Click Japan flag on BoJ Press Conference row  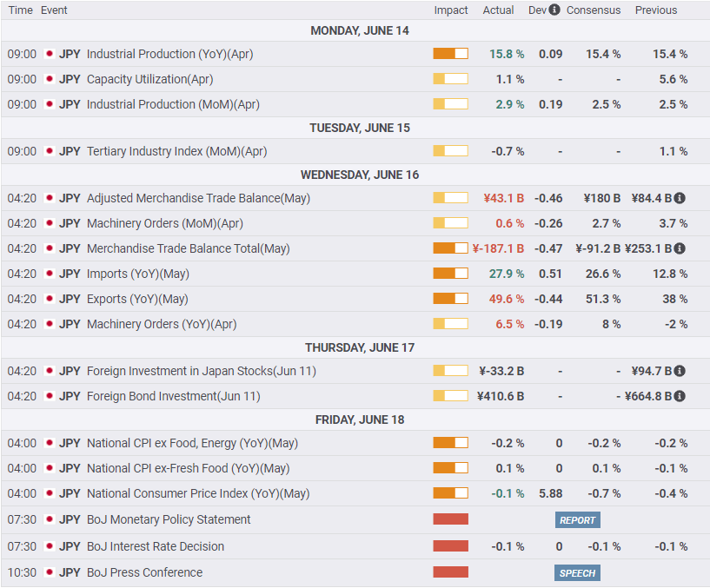(49, 572)
